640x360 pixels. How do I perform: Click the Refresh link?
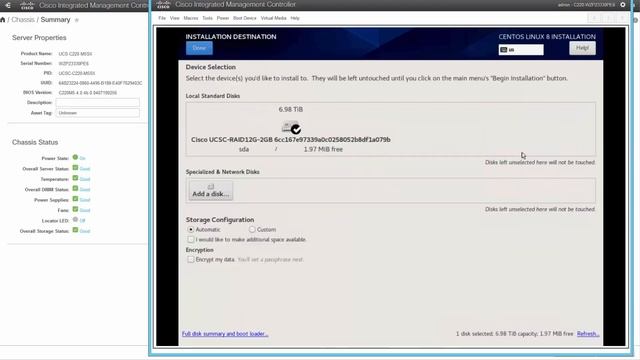[588, 334]
